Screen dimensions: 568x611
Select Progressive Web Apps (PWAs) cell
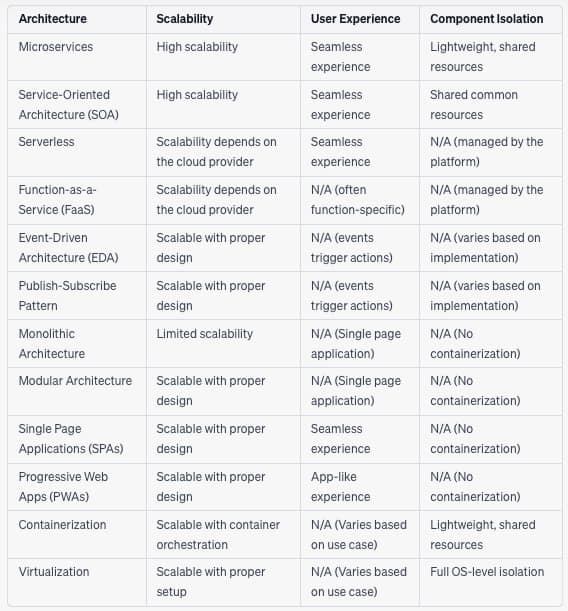[x=63, y=486]
